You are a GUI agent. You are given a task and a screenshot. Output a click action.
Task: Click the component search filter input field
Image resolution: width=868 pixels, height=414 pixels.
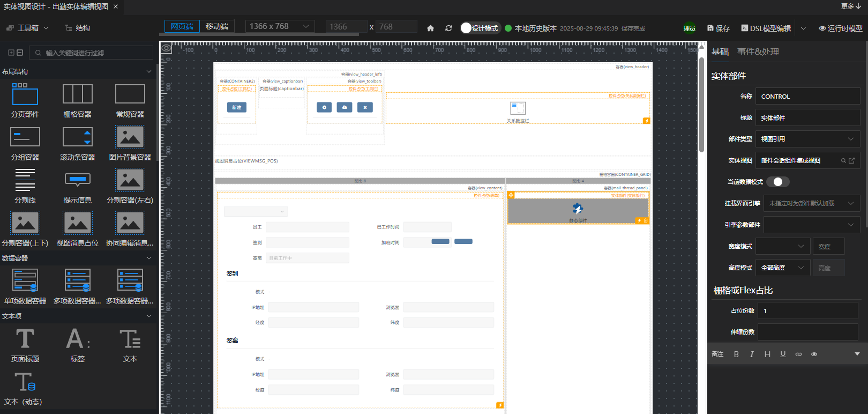[96, 53]
